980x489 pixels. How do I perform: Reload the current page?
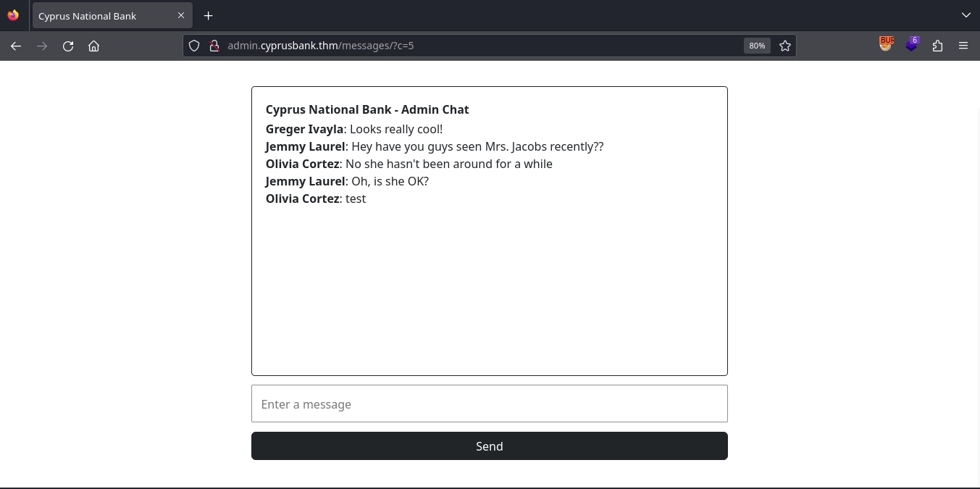pyautogui.click(x=68, y=46)
